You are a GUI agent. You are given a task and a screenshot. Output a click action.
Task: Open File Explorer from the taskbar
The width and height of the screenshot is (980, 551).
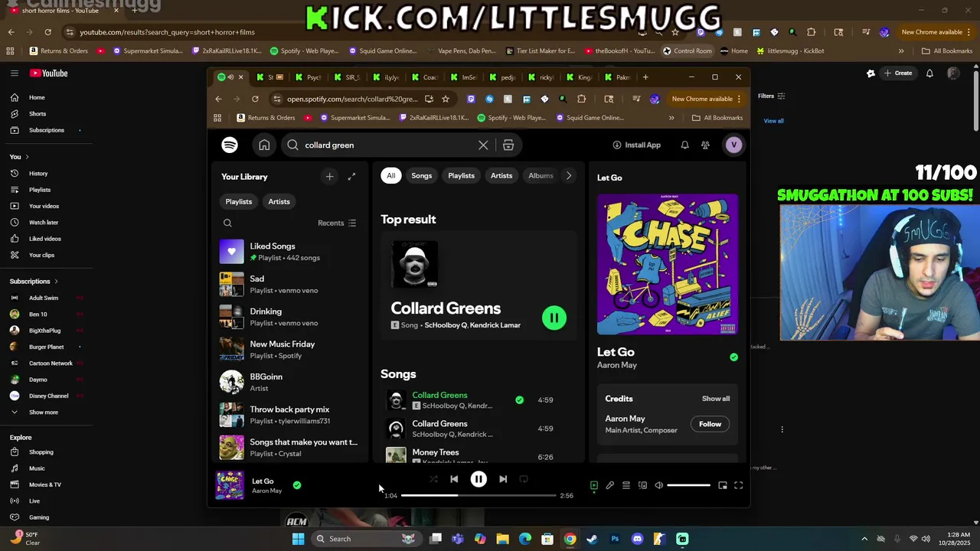502,539
